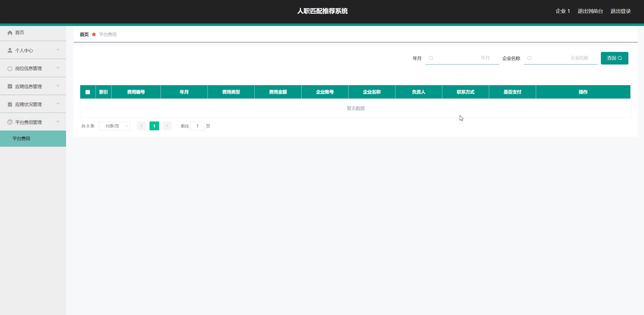Expand the 岗位信息管理 menu chevron
The height and width of the screenshot is (315, 644).
[58, 68]
